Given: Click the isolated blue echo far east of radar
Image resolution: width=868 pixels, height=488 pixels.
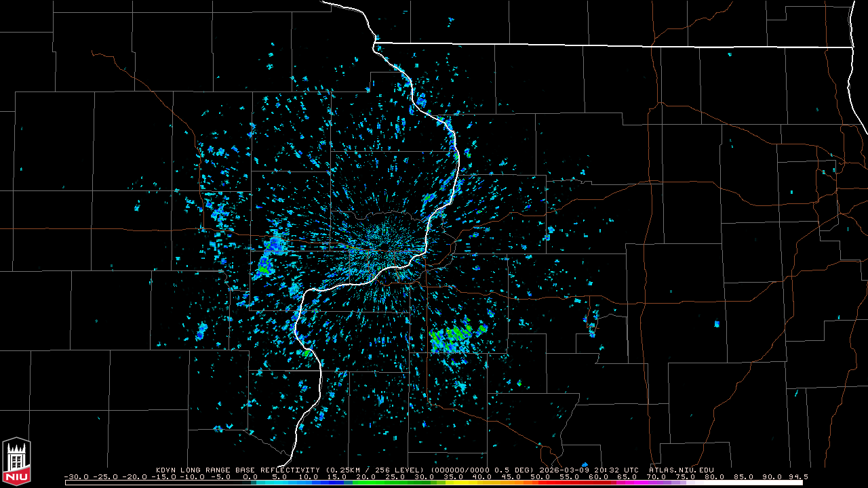Looking at the screenshot, I should (x=717, y=324).
